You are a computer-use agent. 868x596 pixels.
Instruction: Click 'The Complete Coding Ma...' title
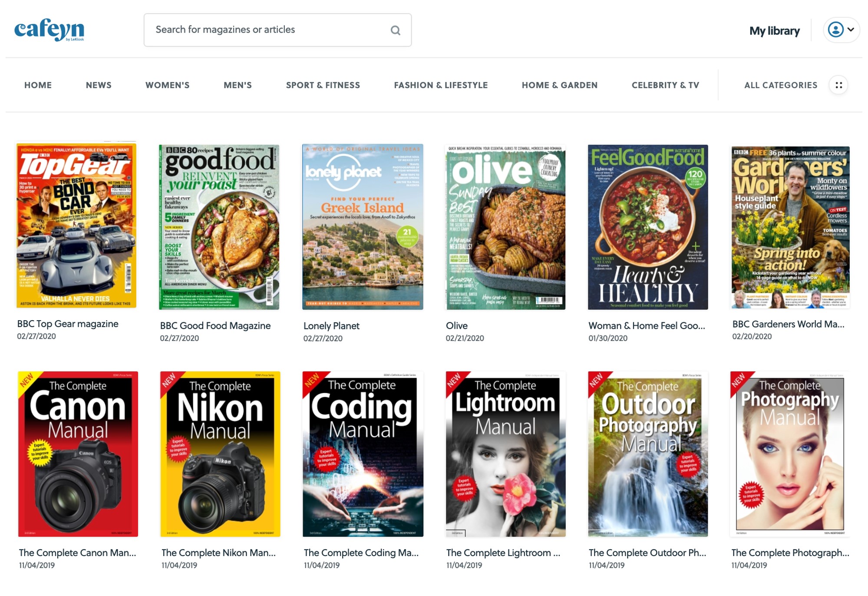point(361,553)
